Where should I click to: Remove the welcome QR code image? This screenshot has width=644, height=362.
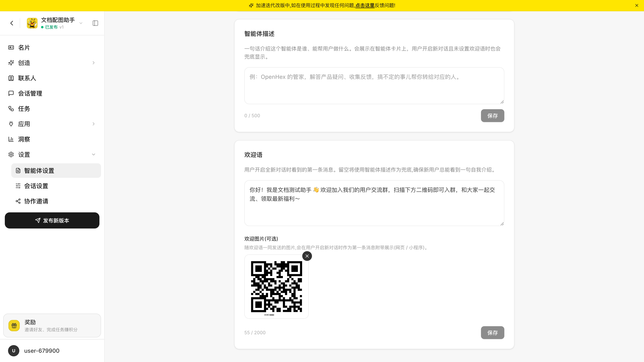tap(307, 256)
